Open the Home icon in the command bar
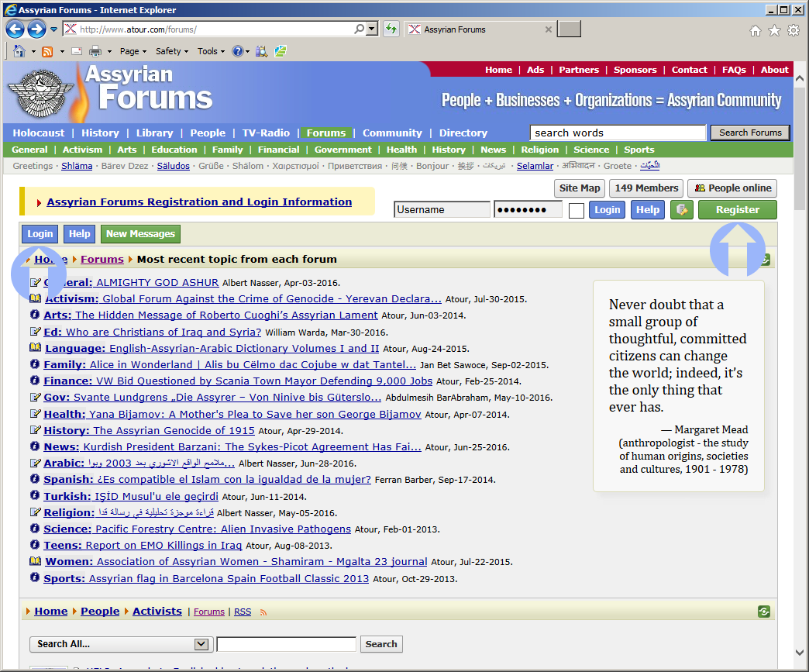 [19, 51]
